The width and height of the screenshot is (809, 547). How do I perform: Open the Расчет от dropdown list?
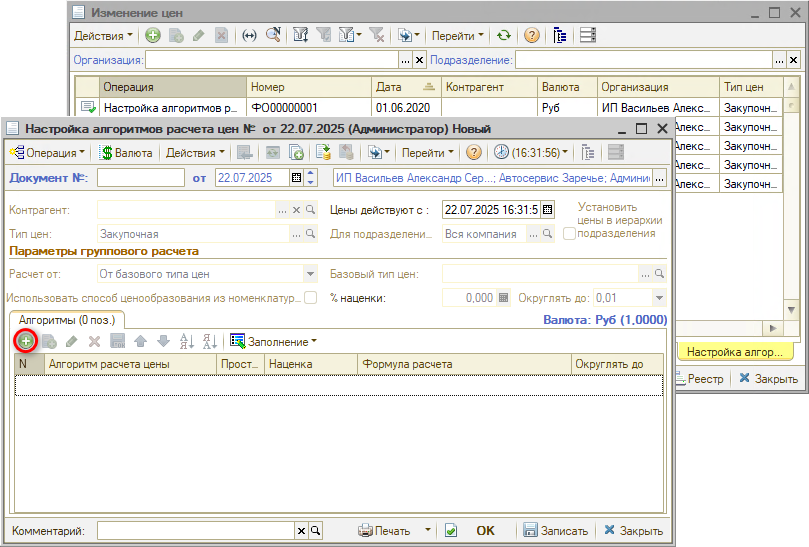coord(309,274)
